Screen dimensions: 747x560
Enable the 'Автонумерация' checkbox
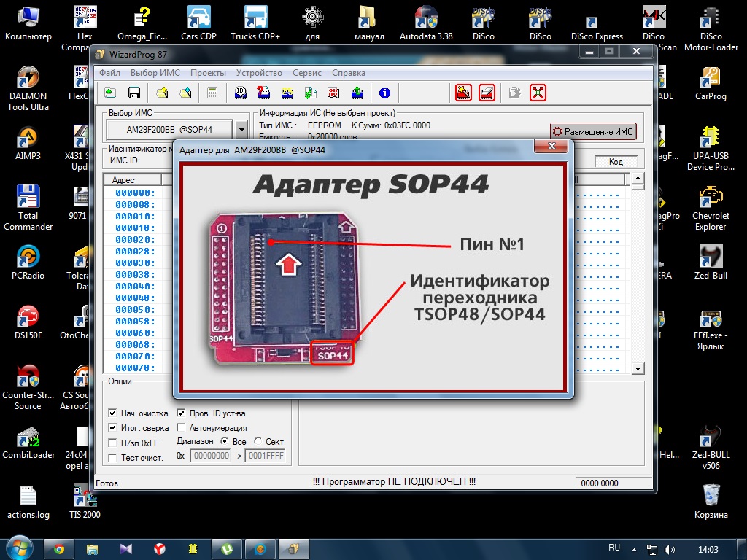[182, 428]
